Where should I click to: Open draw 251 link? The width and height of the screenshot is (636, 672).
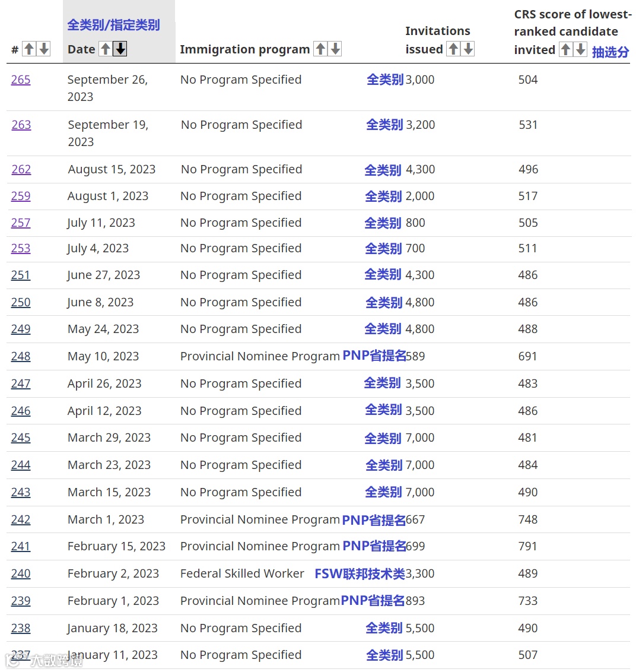21,275
